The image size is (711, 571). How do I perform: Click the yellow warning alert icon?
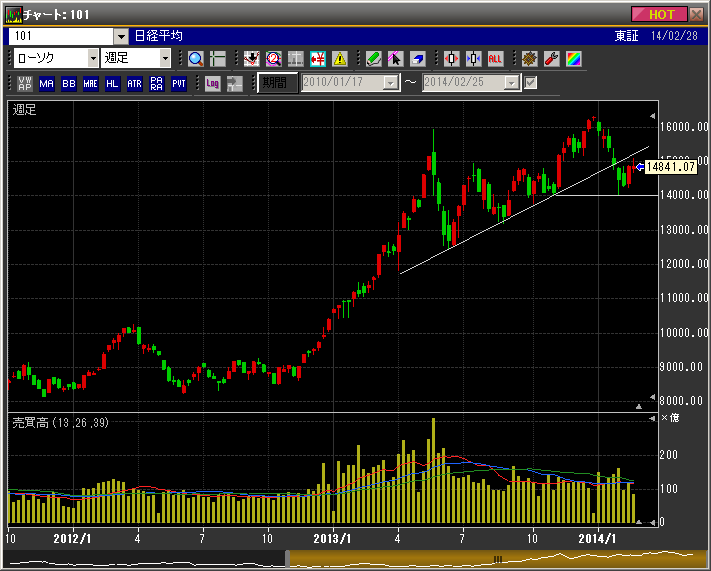point(340,58)
